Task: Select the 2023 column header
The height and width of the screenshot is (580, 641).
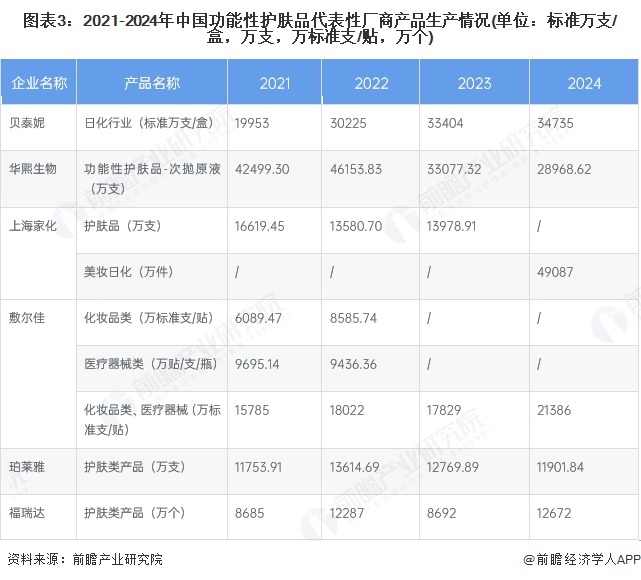Action: click(474, 83)
